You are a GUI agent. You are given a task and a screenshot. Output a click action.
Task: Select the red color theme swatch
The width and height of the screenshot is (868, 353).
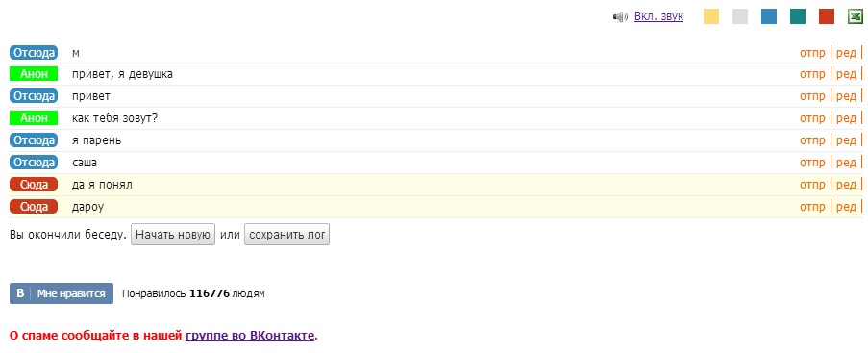[827, 16]
